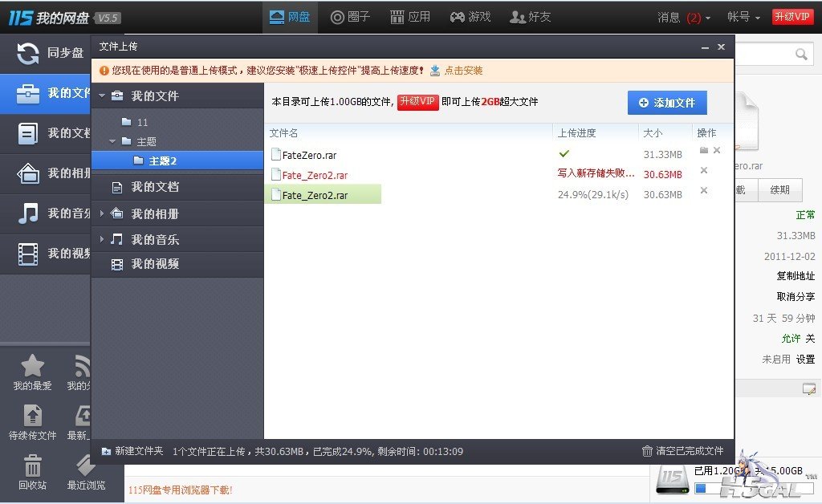Click the 清空已完成文件 trash icon
This screenshot has width=822, height=504.
pyautogui.click(x=648, y=451)
